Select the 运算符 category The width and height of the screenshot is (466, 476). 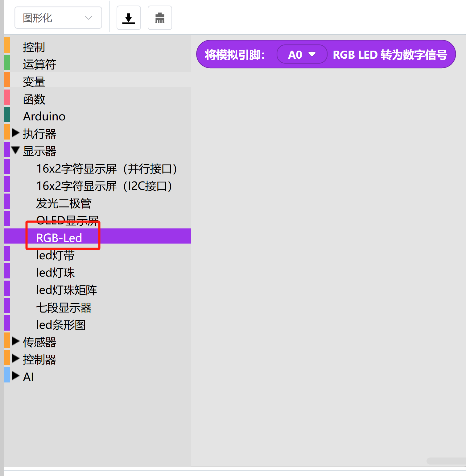click(x=39, y=65)
